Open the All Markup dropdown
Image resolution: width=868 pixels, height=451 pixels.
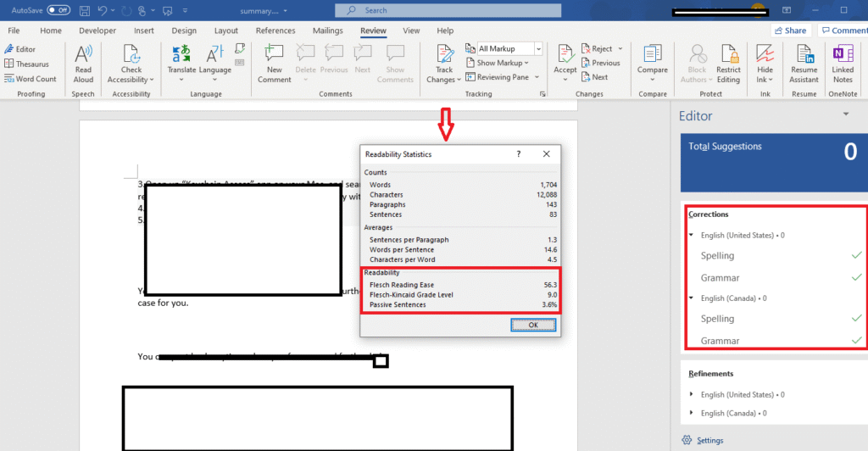(x=508, y=49)
